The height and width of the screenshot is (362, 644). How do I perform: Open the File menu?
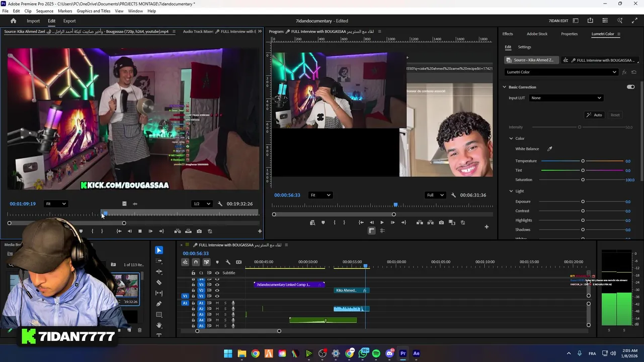5,11
